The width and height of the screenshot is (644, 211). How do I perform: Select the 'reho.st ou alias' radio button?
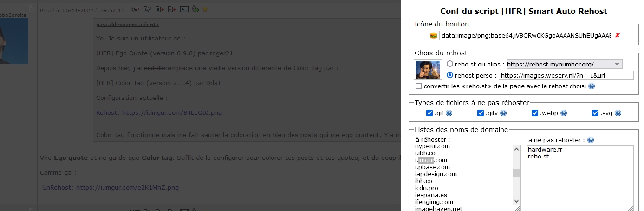click(450, 64)
